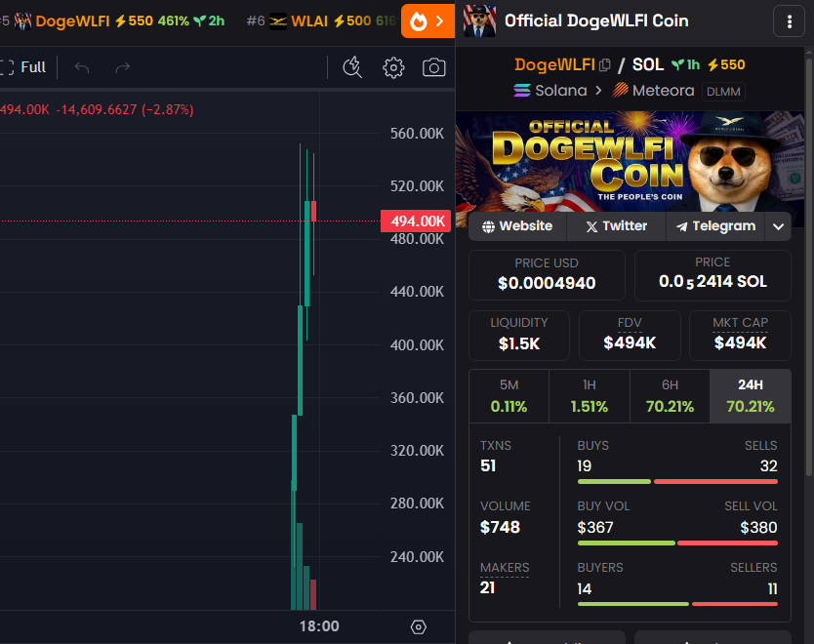Viewport: 814px width, 644px height.
Task: Open the three-dot options menu
Action: 789,21
